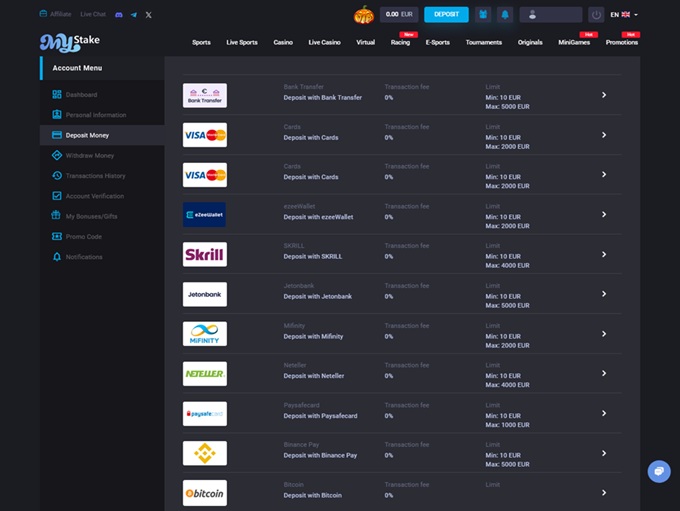Expand the Bank Transfer deposit arrow

[604, 95]
